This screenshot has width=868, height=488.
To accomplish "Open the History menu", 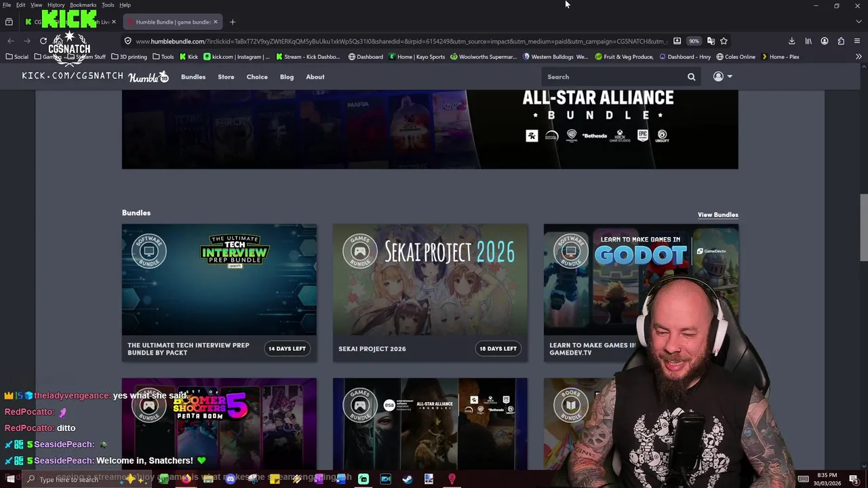I will click(x=56, y=5).
